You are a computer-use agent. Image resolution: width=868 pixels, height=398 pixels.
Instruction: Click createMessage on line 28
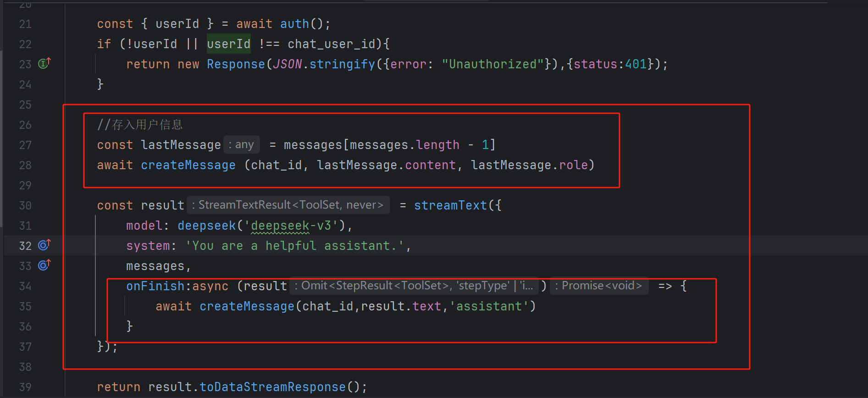pos(188,165)
